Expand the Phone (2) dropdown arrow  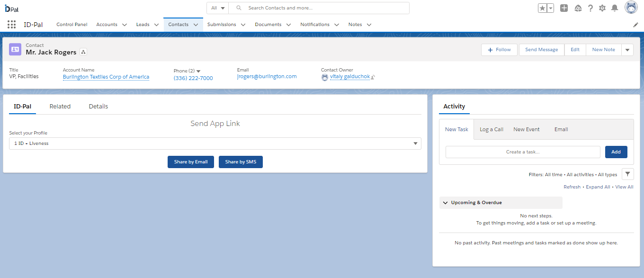click(198, 71)
